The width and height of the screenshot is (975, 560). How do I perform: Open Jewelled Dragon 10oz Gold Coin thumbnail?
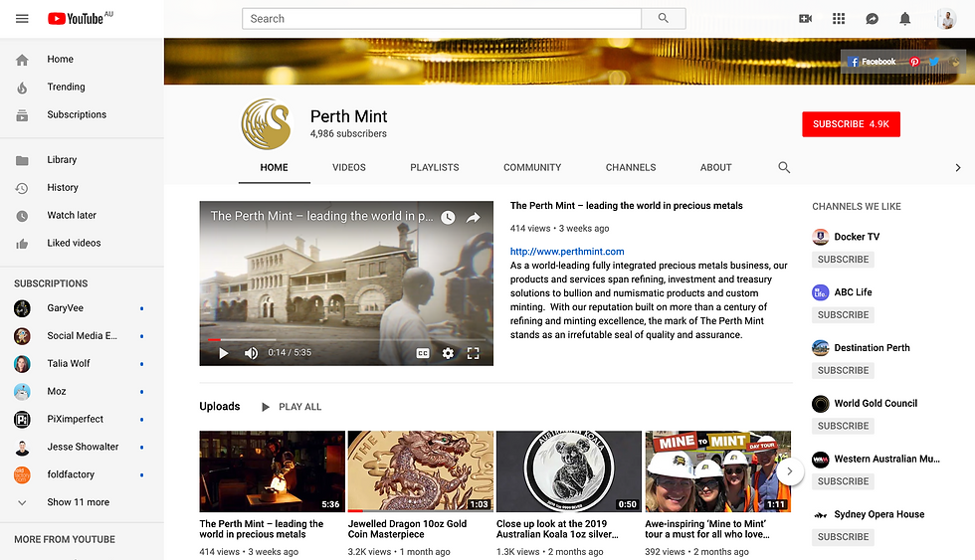pyautogui.click(x=420, y=471)
